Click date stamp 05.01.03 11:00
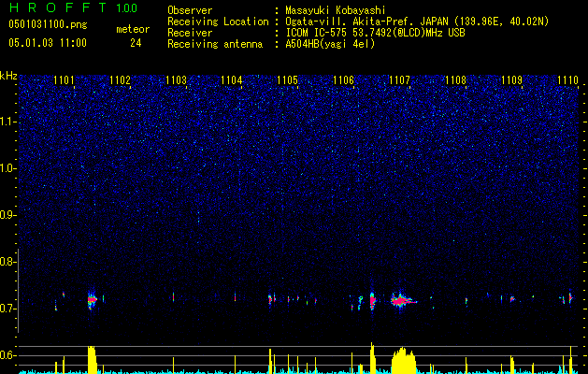The height and width of the screenshot is (374, 588). [48, 43]
